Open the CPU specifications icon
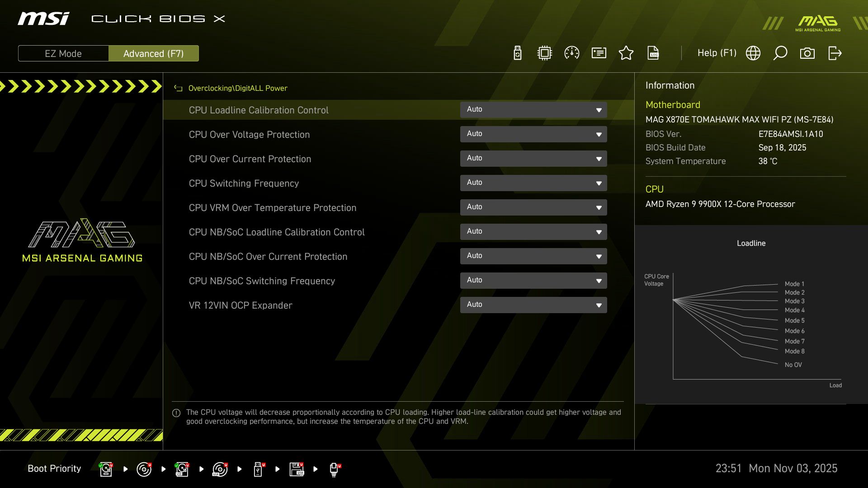868x488 pixels. point(544,53)
